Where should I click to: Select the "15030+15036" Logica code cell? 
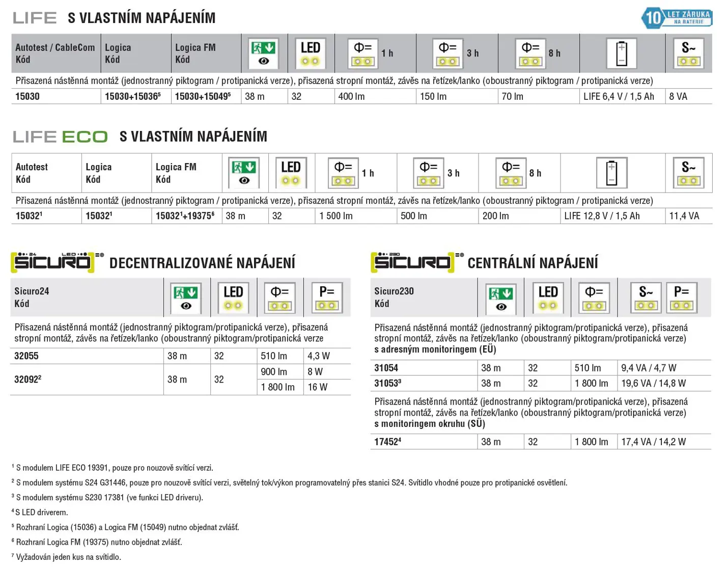pos(136,96)
